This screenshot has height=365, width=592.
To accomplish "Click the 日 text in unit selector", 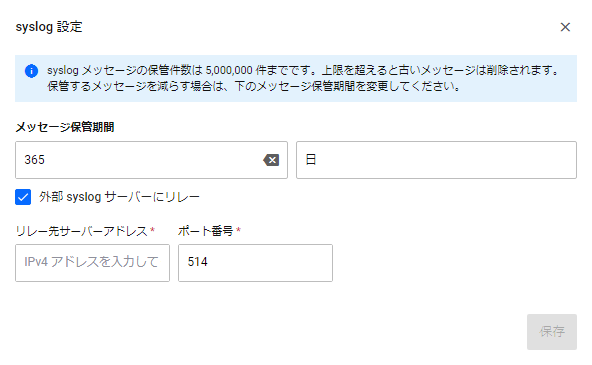I will coord(311,160).
